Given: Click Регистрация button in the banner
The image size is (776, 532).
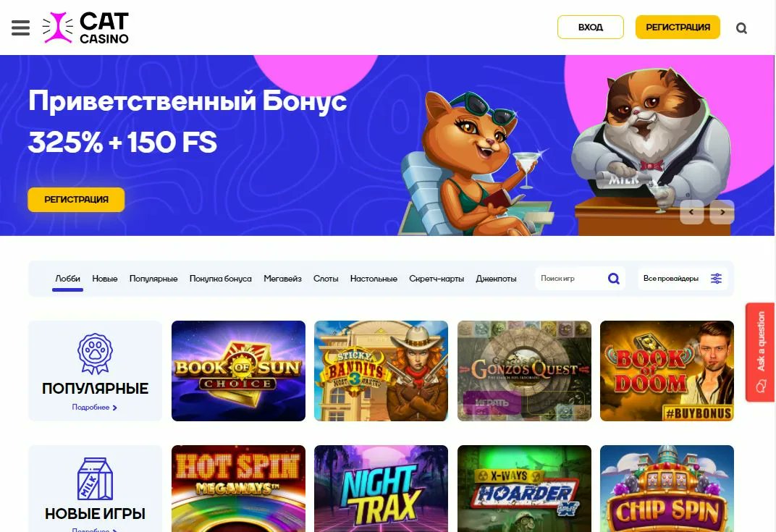Looking at the screenshot, I should coord(76,200).
